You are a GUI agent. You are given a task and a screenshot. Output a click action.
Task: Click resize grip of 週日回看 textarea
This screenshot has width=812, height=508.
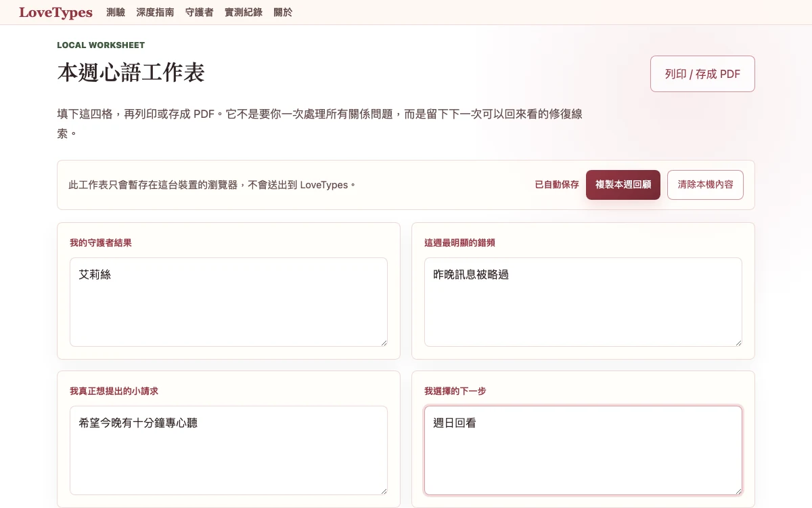point(738,491)
